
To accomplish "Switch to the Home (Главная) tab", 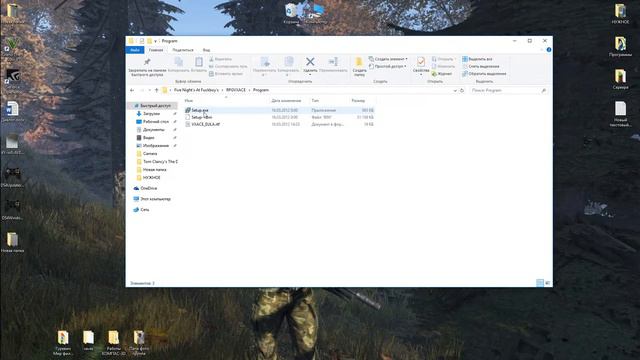I will [x=156, y=50].
